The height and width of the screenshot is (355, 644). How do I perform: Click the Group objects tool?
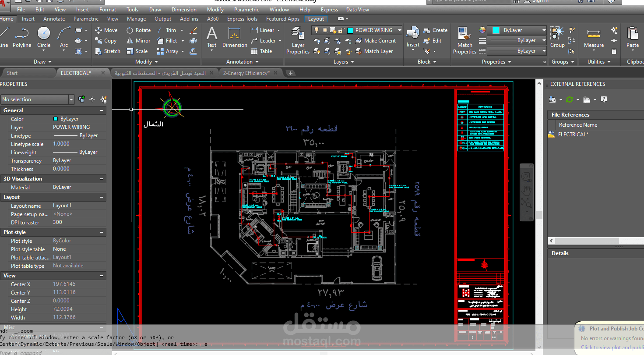(x=557, y=37)
